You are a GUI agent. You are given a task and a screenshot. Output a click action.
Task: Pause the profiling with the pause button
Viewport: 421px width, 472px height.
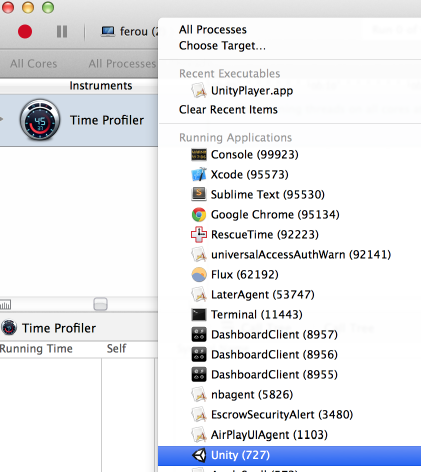click(x=62, y=32)
